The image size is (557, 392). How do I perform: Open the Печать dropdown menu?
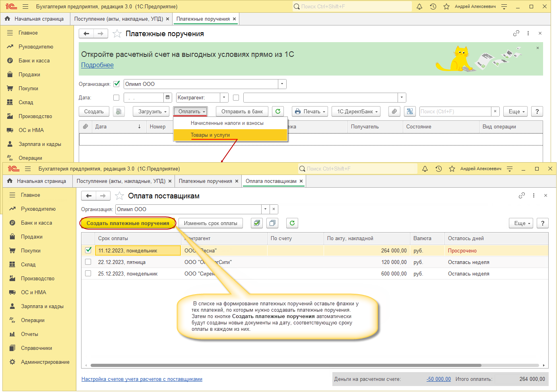(310, 111)
